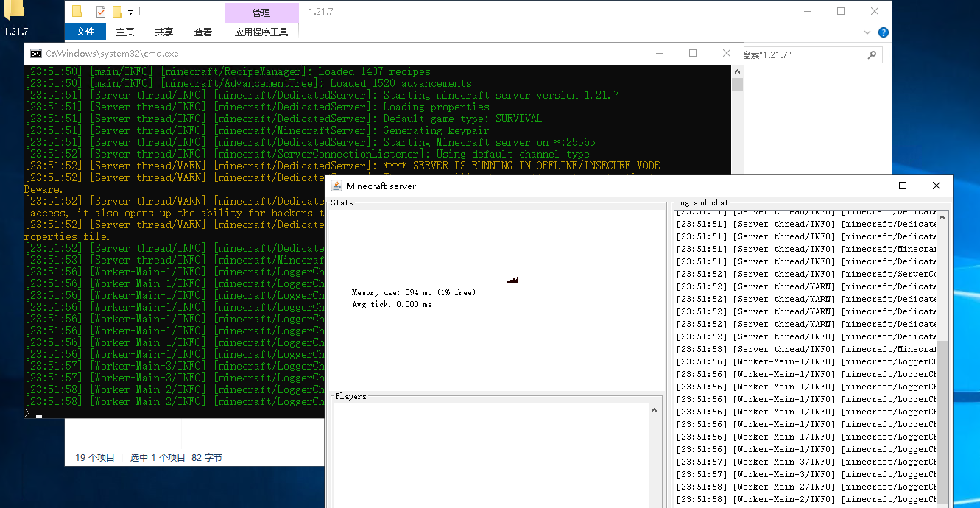Click the Log and chat scroll-up arrow

(942, 218)
